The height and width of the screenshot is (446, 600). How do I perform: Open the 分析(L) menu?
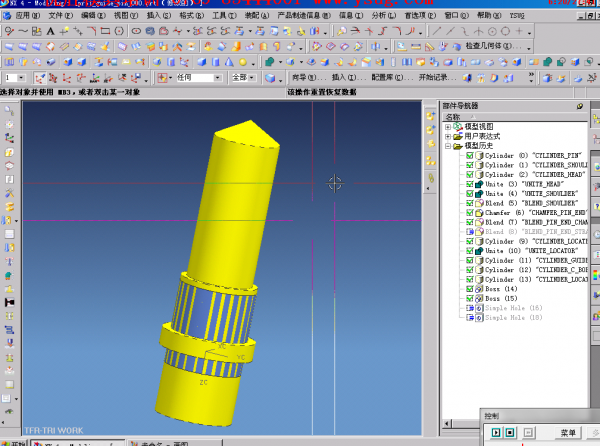point(384,16)
